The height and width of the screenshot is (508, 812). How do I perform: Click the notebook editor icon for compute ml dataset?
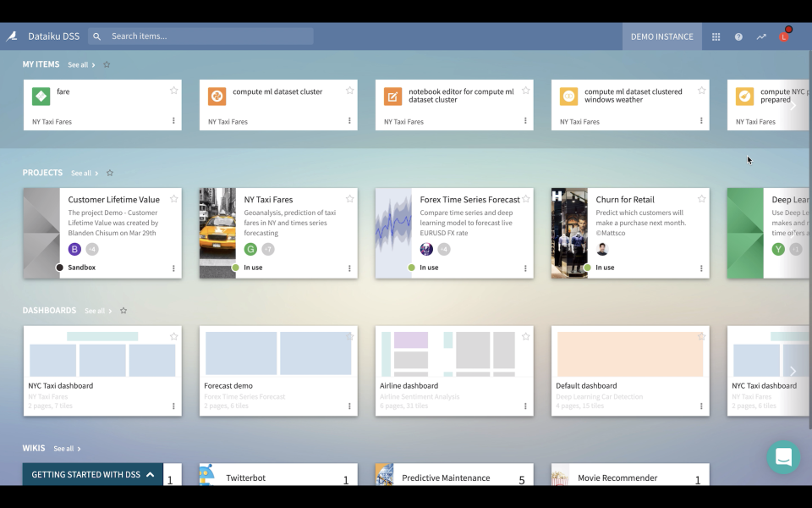pos(392,96)
